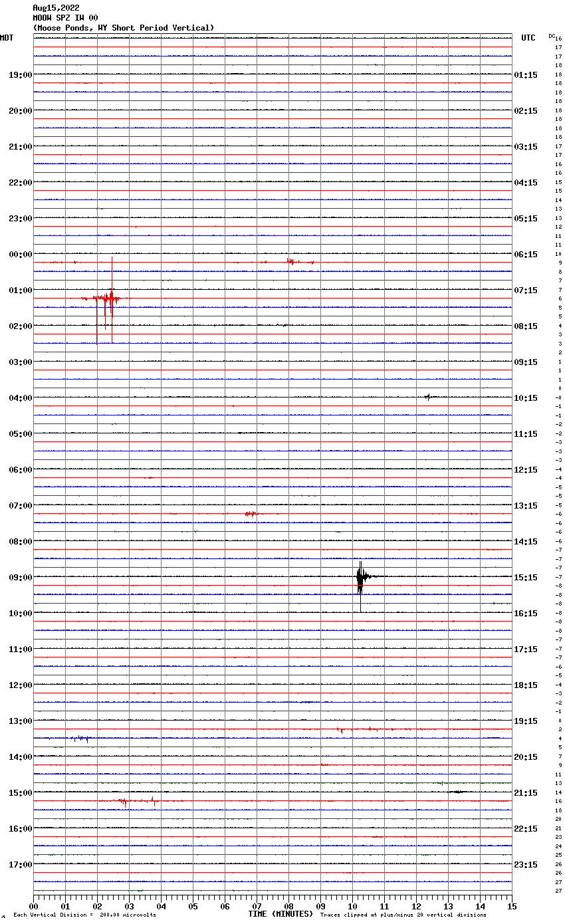Click the red signal burst on the 07:00 row
Image resolution: width=565 pixels, height=924 pixels.
coord(250,513)
